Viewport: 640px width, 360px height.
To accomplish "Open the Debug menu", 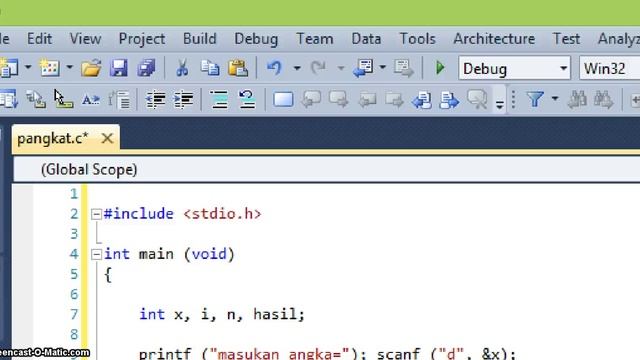I will click(x=256, y=39).
